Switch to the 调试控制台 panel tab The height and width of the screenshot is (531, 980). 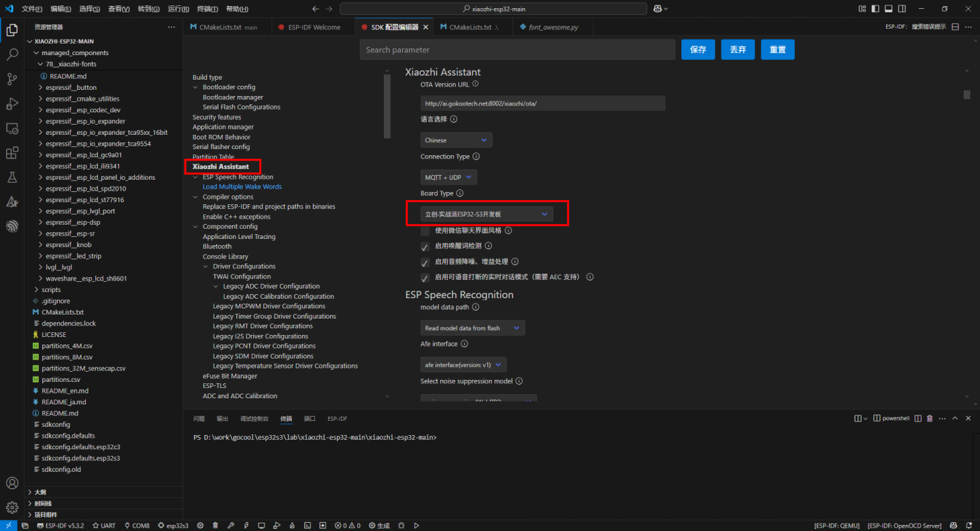pos(254,419)
